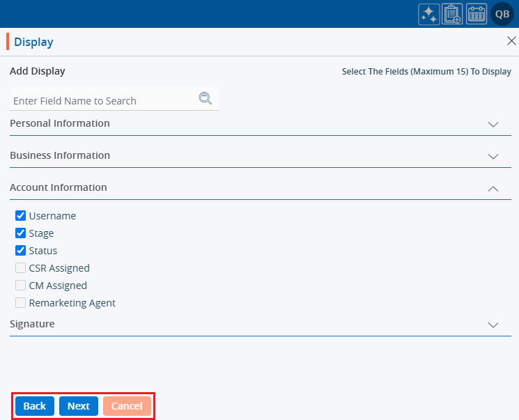Expand the Business Information section chevron
The width and height of the screenshot is (519, 420).
click(x=493, y=156)
